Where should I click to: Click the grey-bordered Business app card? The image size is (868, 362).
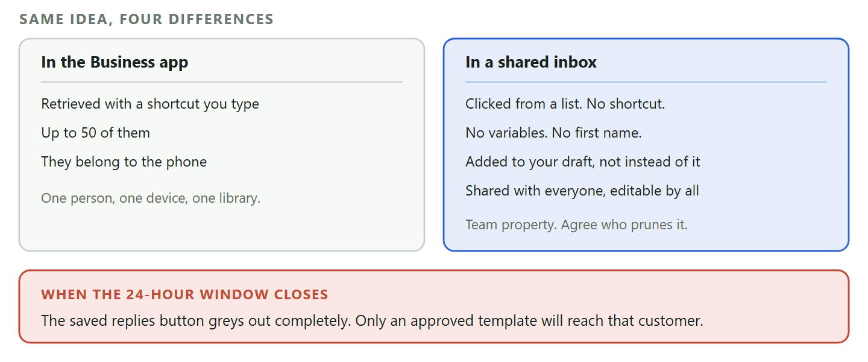[222, 145]
